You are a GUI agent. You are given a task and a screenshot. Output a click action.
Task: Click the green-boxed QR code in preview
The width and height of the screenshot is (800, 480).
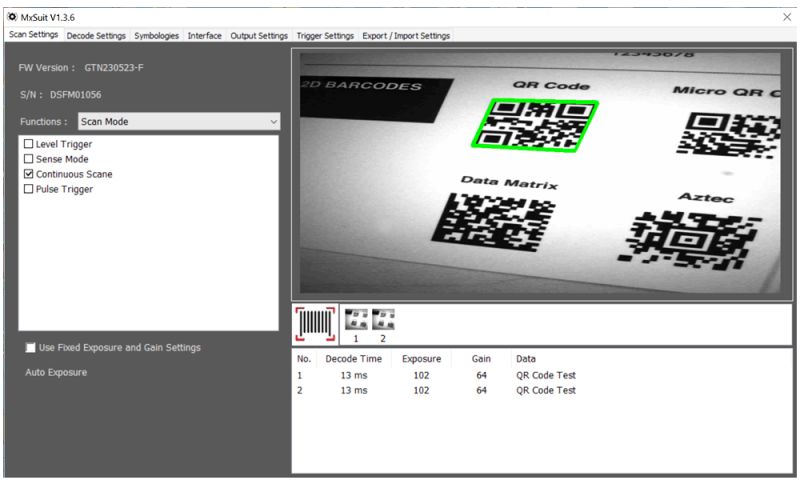pyautogui.click(x=535, y=124)
